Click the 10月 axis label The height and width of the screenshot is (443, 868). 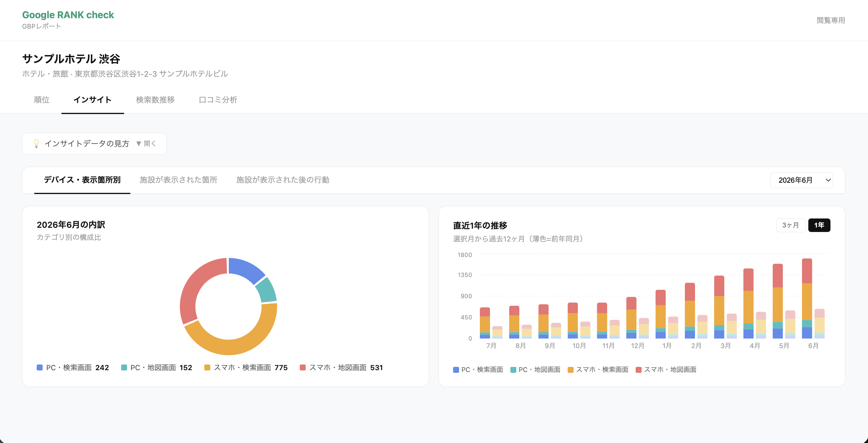[579, 346]
